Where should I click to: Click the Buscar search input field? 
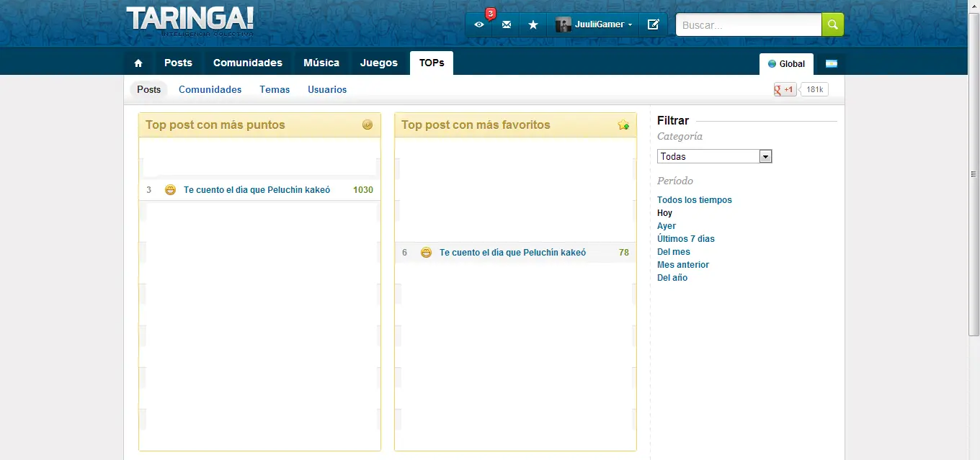point(749,24)
